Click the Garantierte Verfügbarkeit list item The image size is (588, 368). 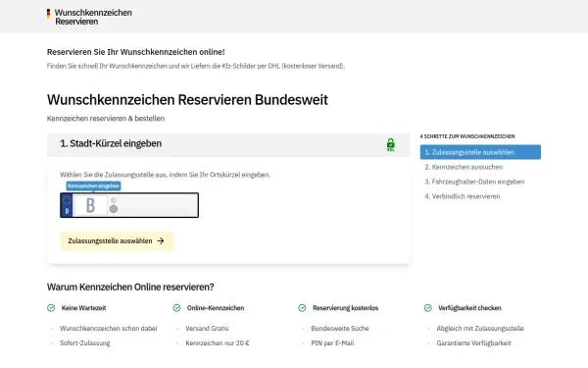coord(473,342)
